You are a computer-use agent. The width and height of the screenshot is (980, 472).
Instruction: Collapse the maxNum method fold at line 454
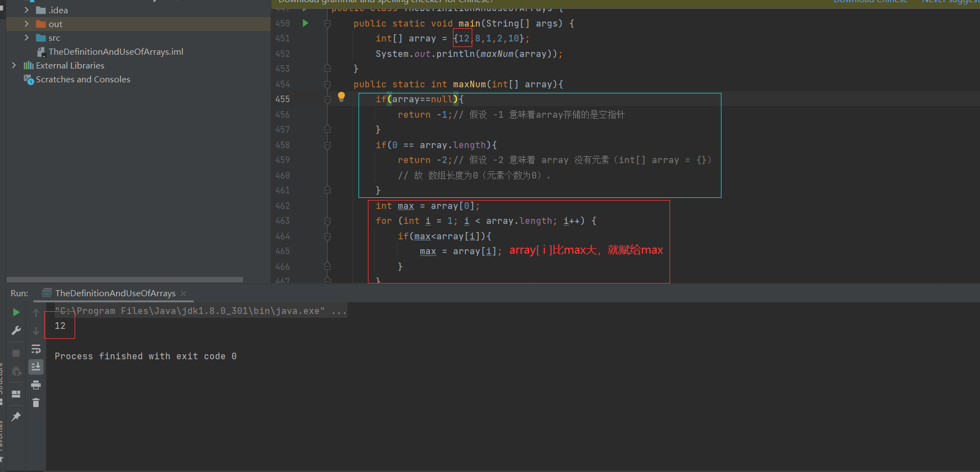tap(327, 85)
